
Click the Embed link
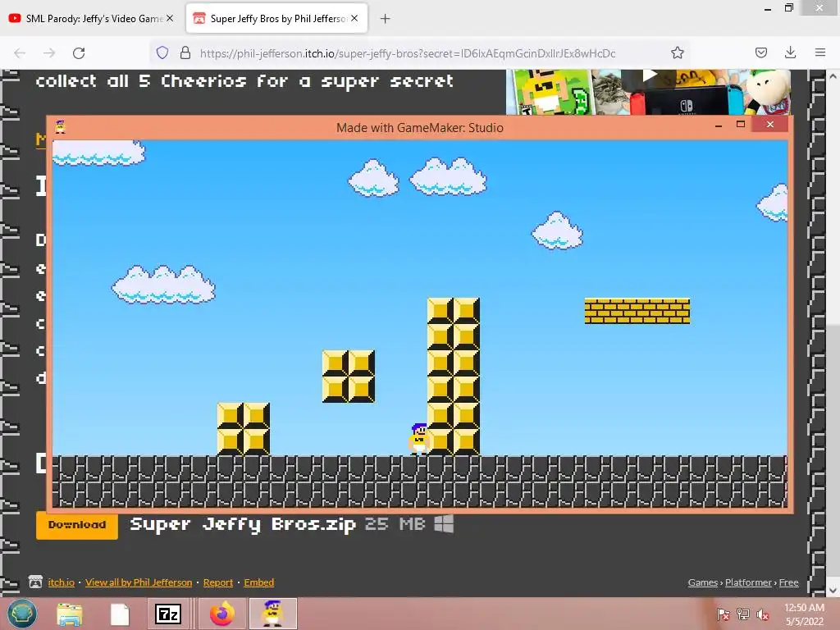258,582
